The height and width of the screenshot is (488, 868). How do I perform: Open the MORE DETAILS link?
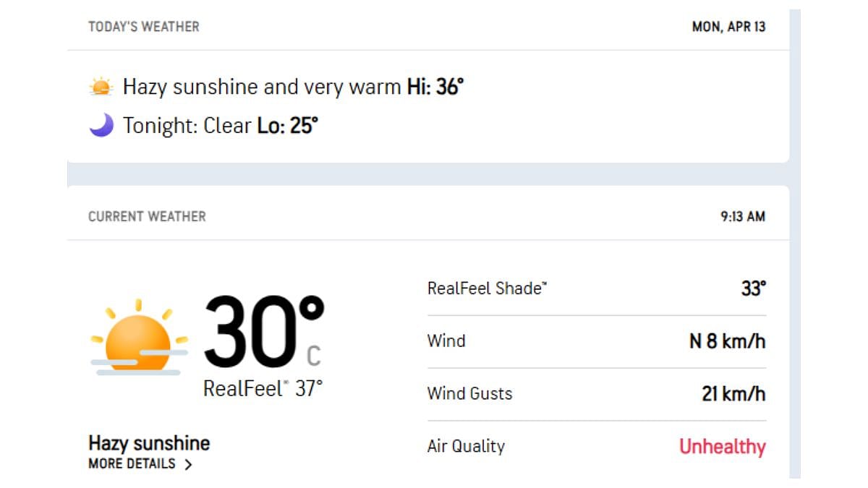(x=132, y=464)
